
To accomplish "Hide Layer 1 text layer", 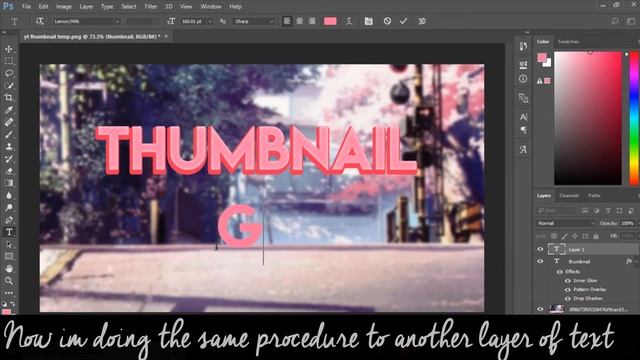I will click(x=540, y=249).
